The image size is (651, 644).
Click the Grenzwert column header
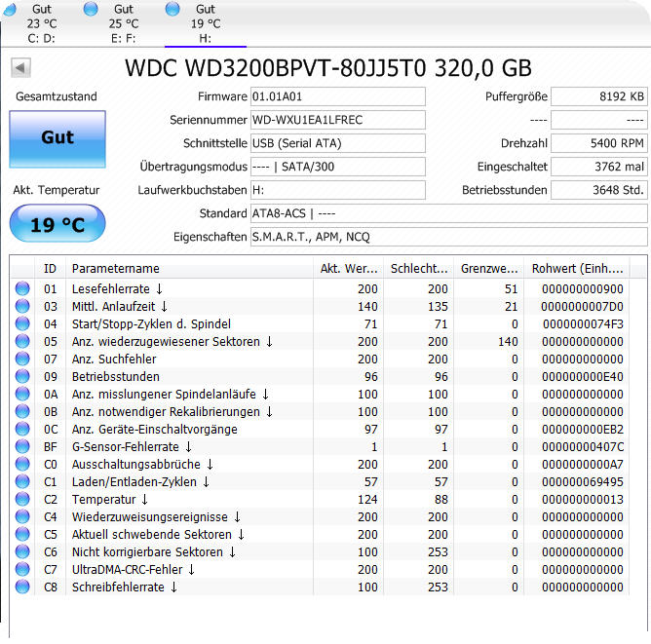click(x=489, y=269)
